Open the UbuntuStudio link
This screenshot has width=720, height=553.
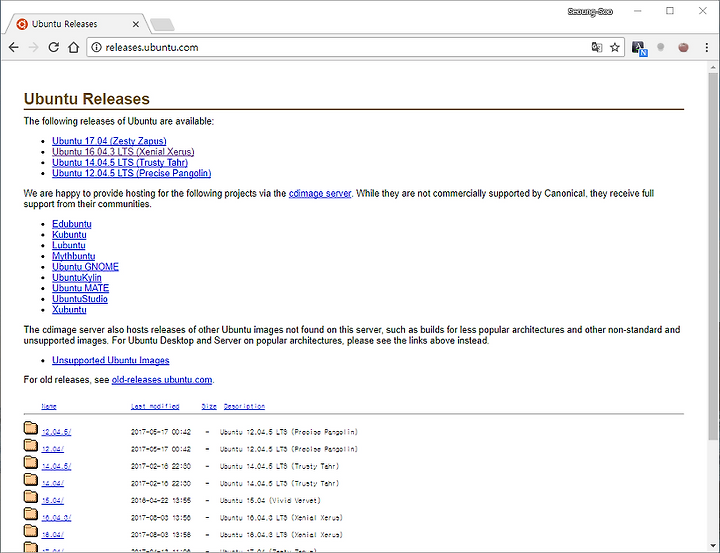(x=80, y=299)
